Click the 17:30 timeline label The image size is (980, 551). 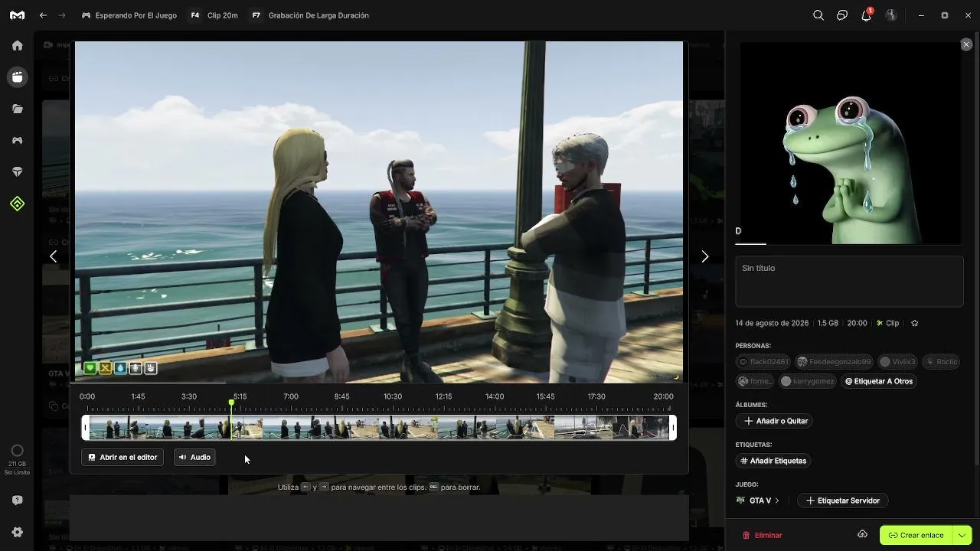click(x=596, y=396)
